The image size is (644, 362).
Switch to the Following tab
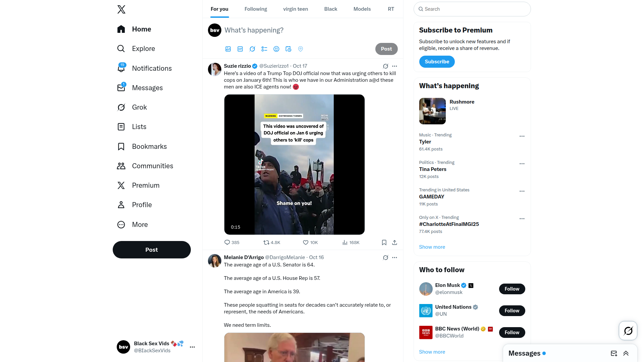tap(256, 9)
